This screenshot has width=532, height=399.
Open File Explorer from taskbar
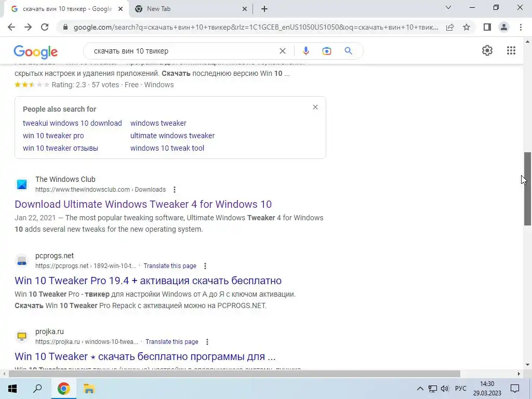(89, 389)
